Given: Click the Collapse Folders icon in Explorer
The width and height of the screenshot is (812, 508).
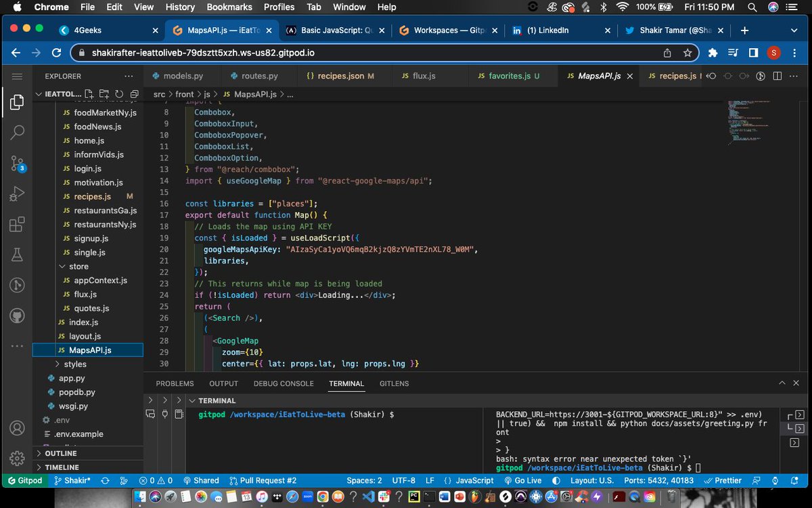Looking at the screenshot, I should click(134, 94).
